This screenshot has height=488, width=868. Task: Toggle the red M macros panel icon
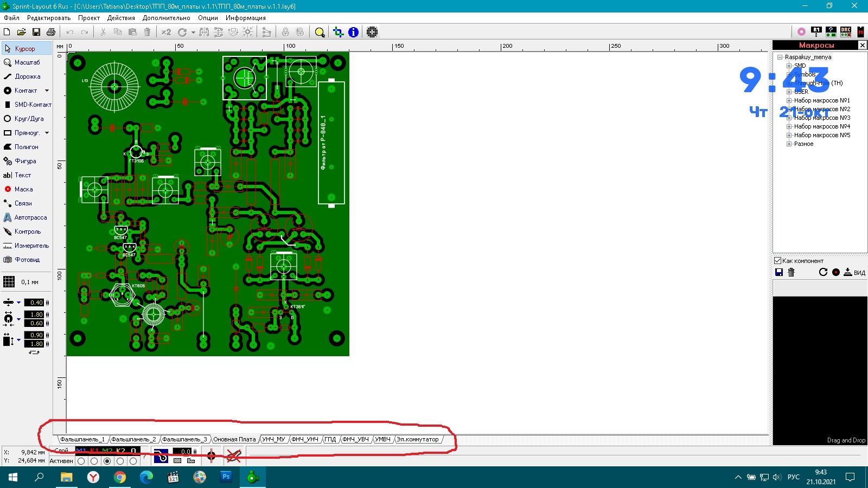click(860, 32)
